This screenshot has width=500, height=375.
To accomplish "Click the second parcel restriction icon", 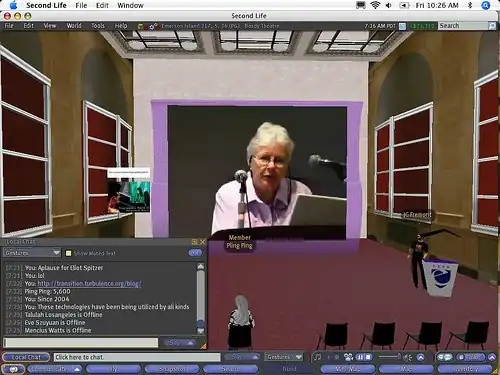I will pos(153,26).
